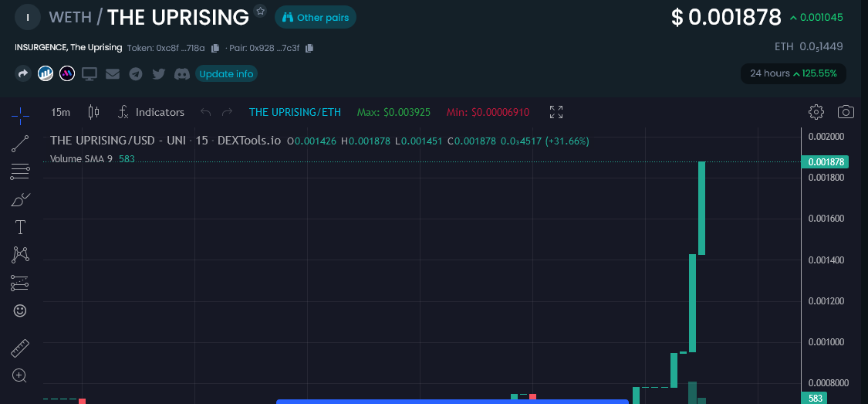The height and width of the screenshot is (404, 868).
Task: Activate the zoom in tool
Action: pos(20,375)
